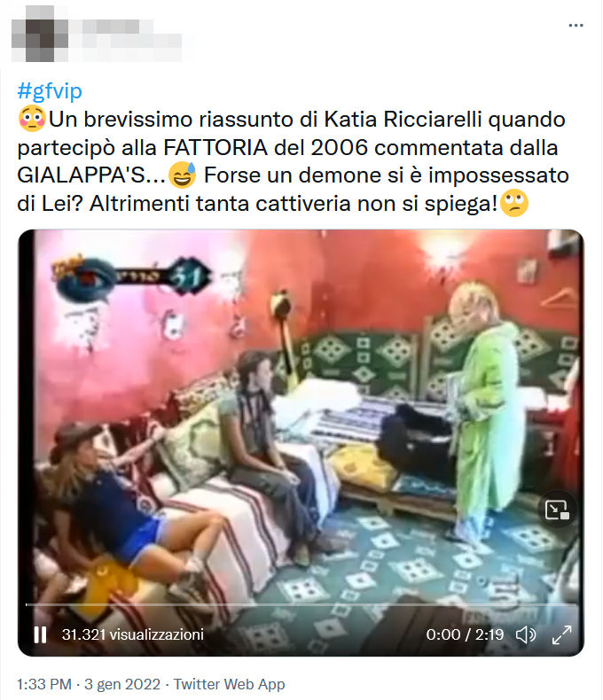This screenshot has width=603, height=700.
Task: Open the Twitter Web App source link
Action: point(229,684)
